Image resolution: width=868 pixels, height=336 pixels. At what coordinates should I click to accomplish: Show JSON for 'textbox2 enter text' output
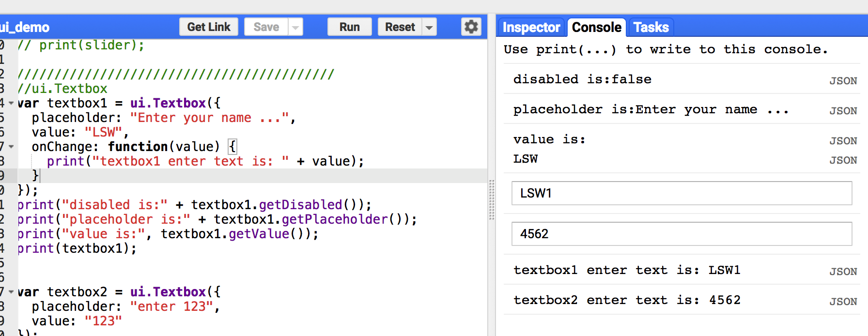tap(843, 302)
